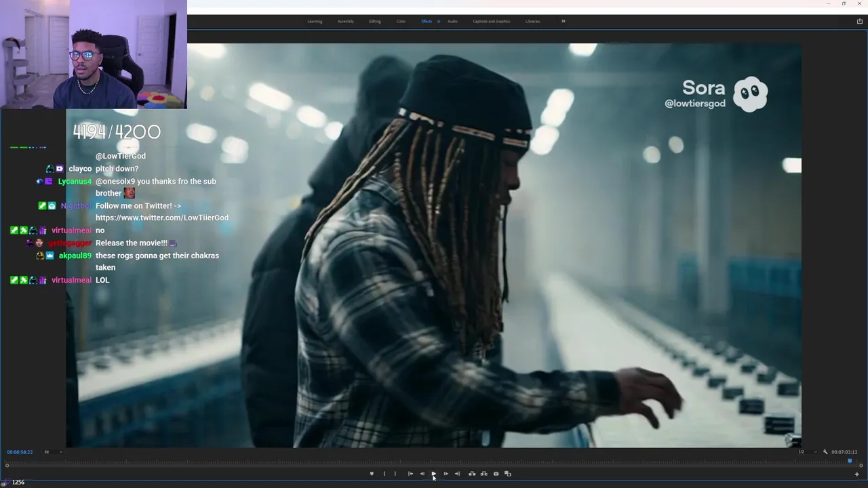Click the Mark Out bracket button
Viewport: 868px width, 488px height.
click(395, 474)
